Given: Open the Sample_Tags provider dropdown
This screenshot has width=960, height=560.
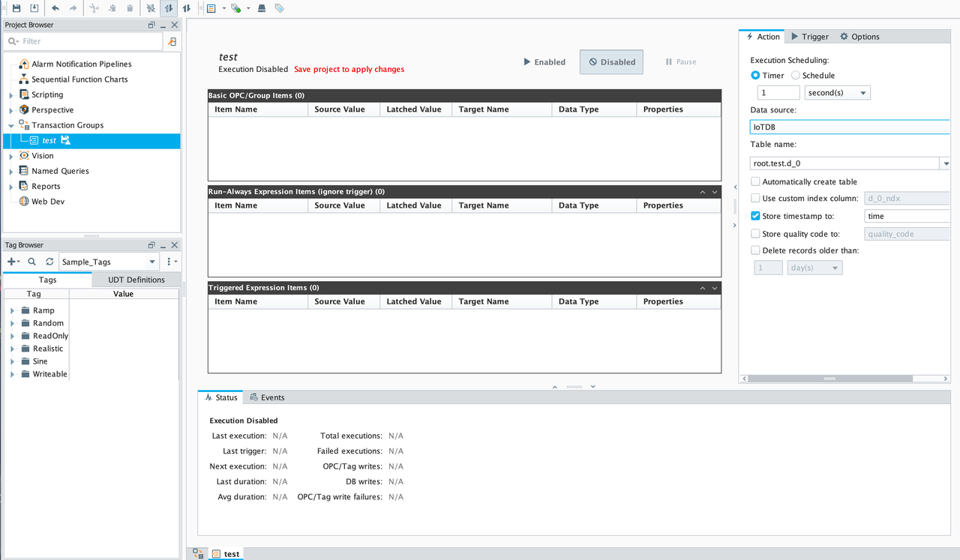Looking at the screenshot, I should [x=109, y=262].
